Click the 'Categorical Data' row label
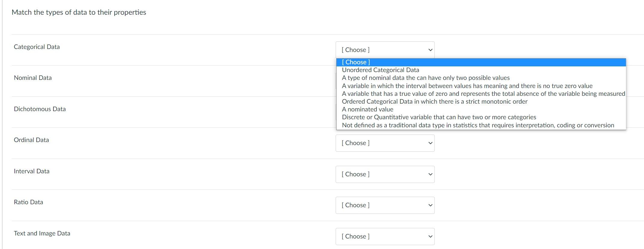The image size is (644, 249). coord(37,47)
